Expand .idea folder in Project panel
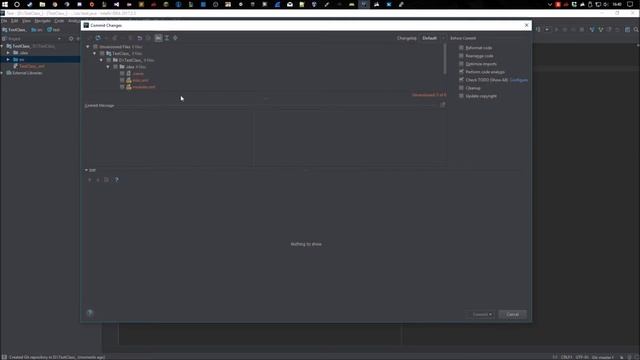640x360 pixels. (8, 53)
